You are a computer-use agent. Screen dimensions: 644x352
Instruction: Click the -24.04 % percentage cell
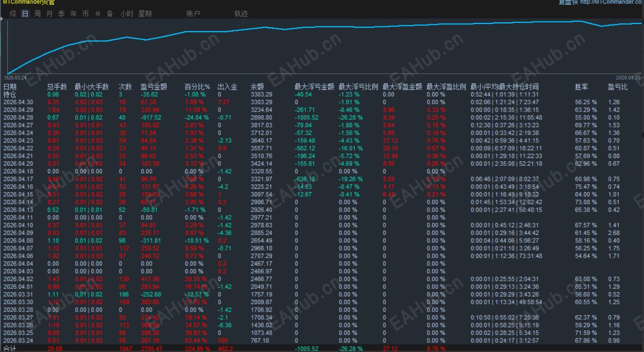197,117
